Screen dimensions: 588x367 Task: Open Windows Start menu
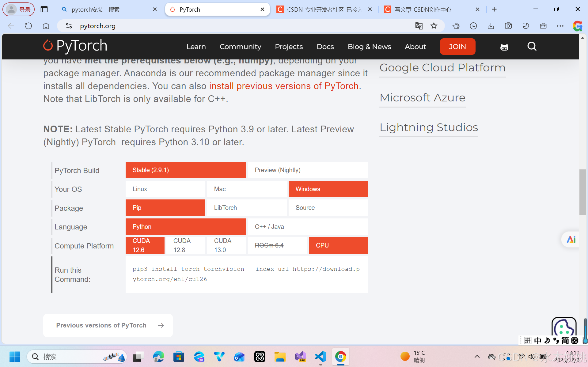click(x=15, y=357)
